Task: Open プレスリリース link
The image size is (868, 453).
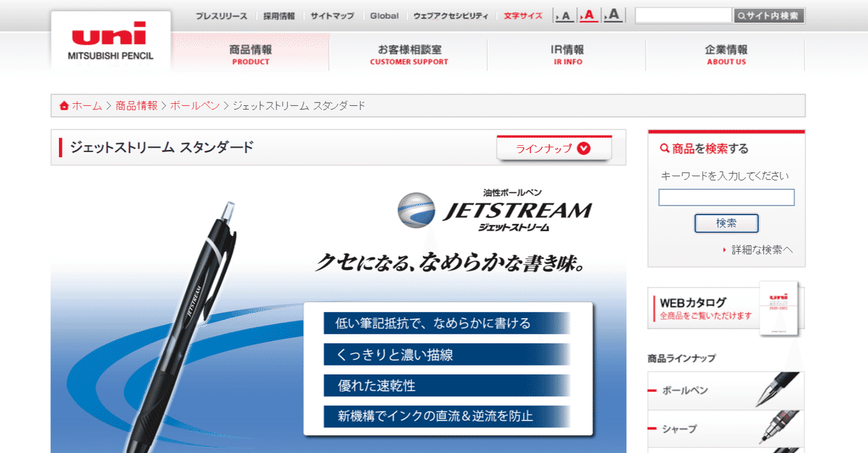Action: click(x=221, y=16)
